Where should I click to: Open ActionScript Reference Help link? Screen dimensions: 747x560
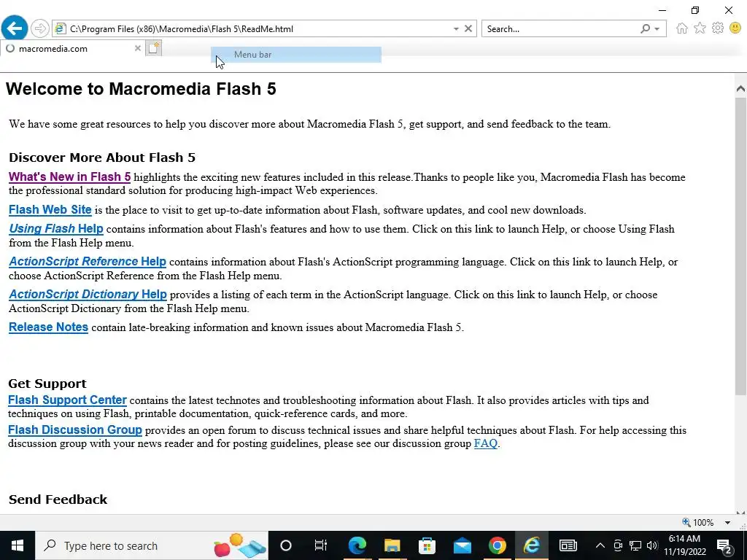[x=88, y=262]
